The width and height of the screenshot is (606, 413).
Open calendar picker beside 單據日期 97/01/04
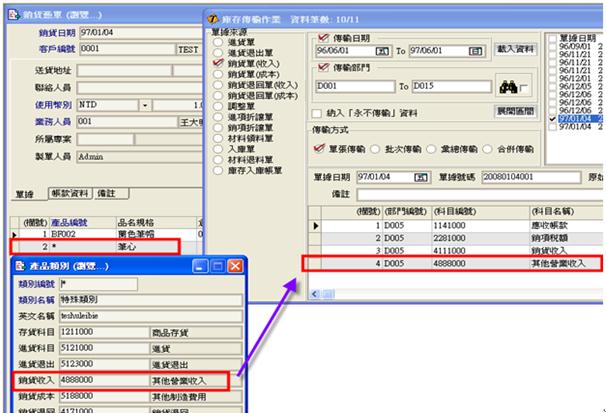(x=422, y=177)
